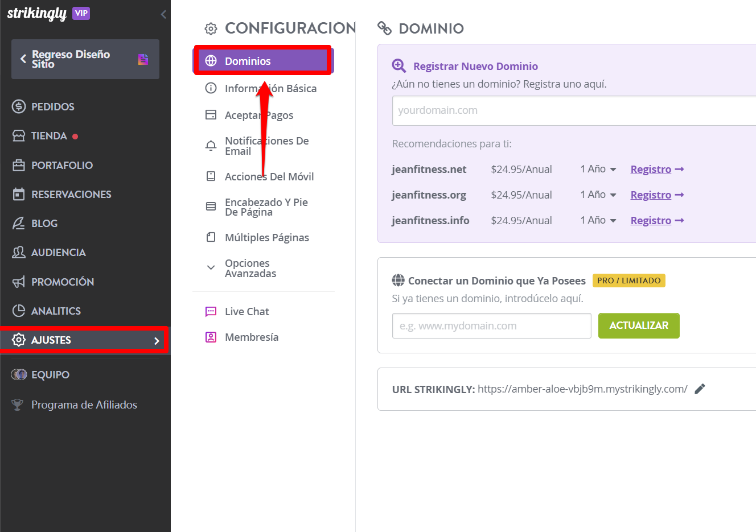
Task: Click the Membresía person icon
Action: [211, 337]
